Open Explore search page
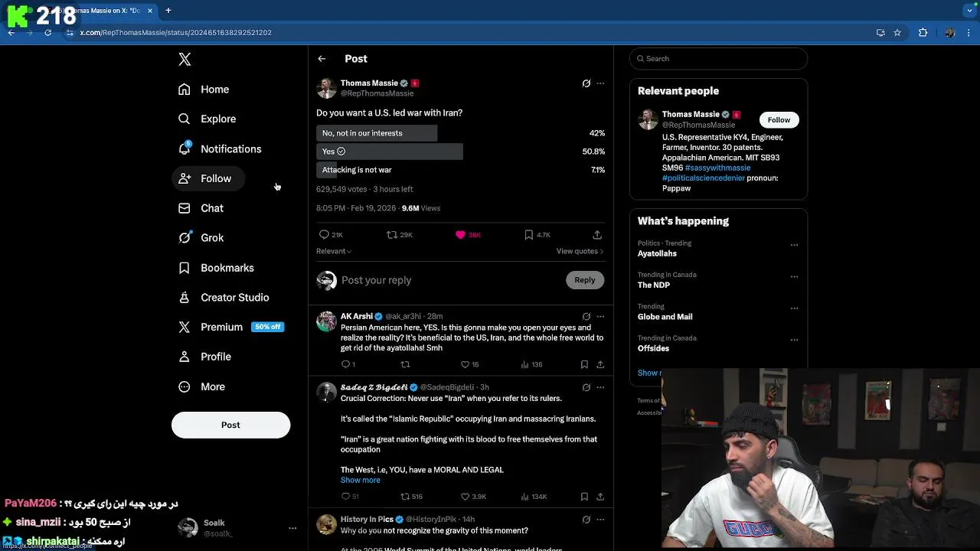Viewport: 980px width, 551px height. (207, 119)
